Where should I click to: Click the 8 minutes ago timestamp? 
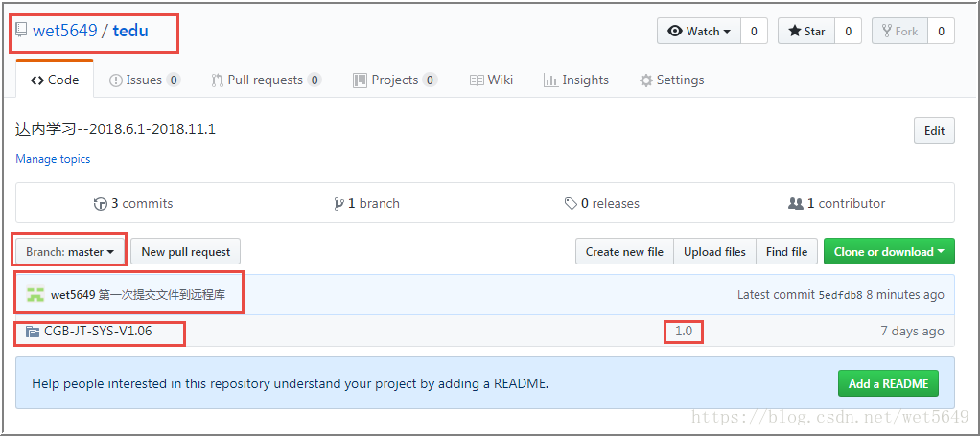coord(905,295)
